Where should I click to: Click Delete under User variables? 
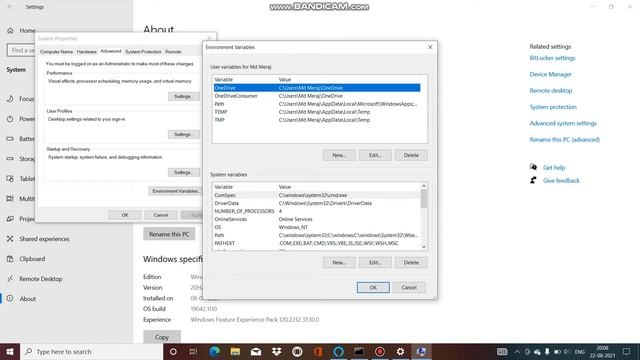click(411, 155)
